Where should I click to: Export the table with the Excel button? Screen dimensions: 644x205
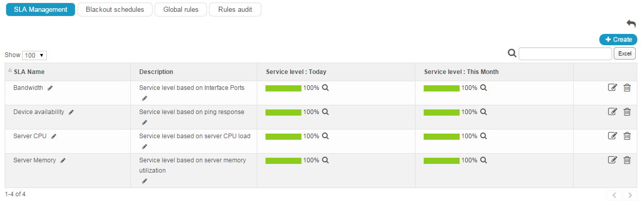[624, 53]
